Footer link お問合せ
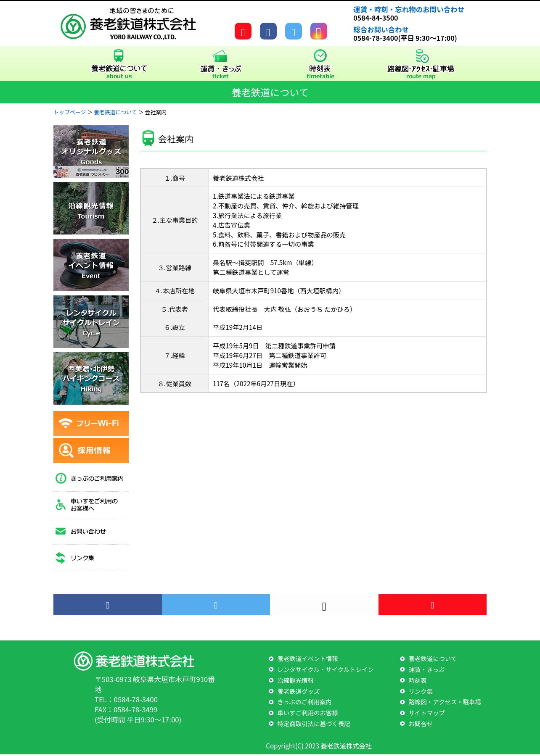Viewport: 540px width, 756px height. pos(421,724)
